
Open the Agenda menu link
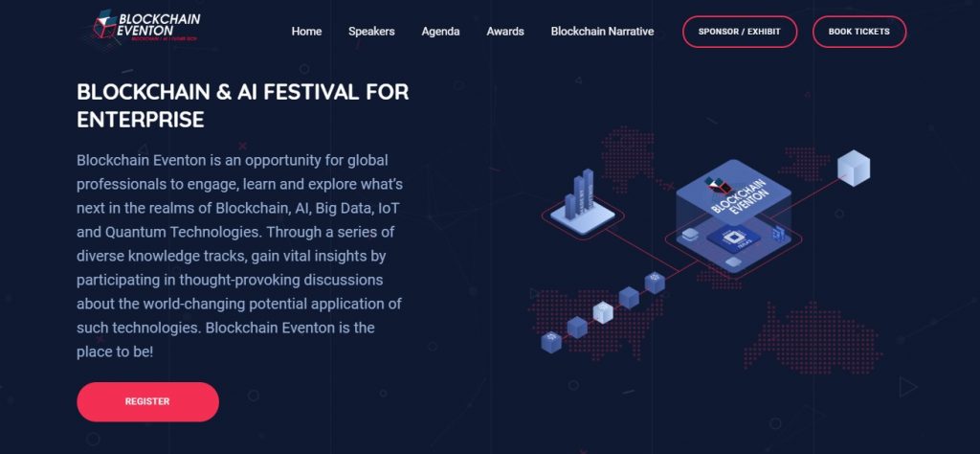[x=440, y=32]
